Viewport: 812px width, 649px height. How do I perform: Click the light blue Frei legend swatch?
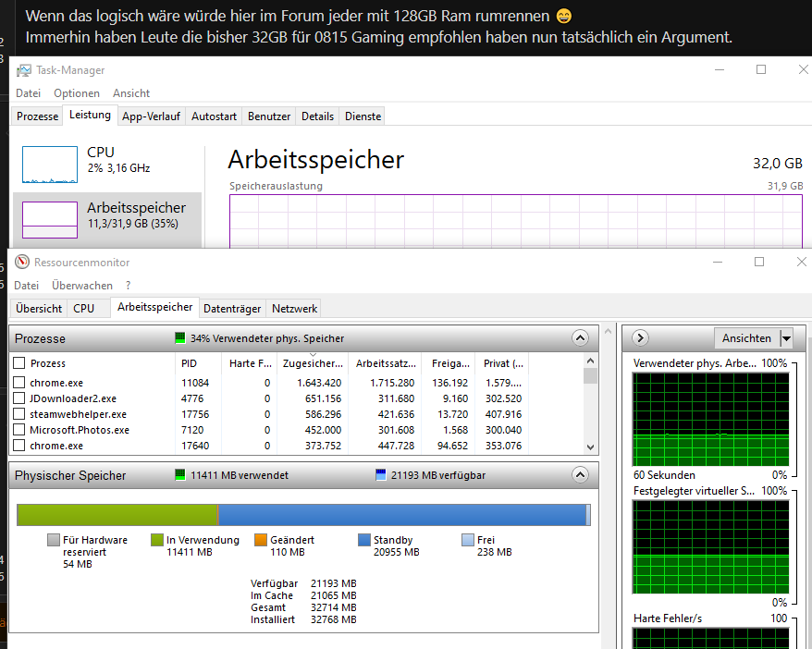468,540
